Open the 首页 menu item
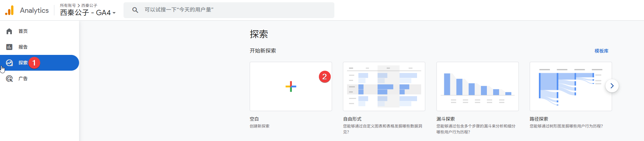Image resolution: width=644 pixels, height=141 pixels. click(23, 31)
